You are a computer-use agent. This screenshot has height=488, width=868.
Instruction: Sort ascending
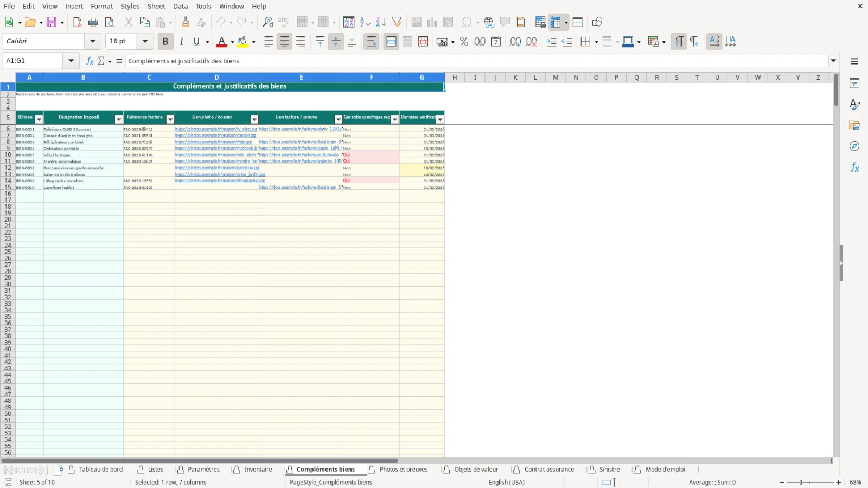(x=365, y=22)
